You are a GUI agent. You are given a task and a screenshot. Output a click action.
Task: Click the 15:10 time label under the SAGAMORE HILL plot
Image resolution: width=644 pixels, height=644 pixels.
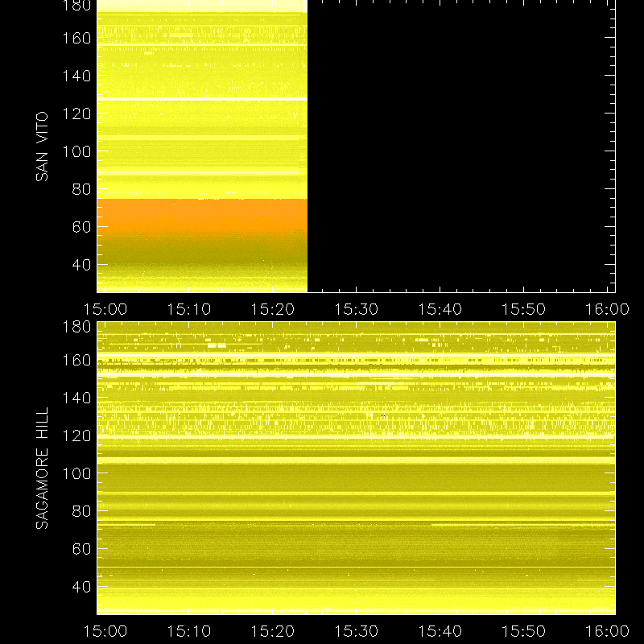click(189, 631)
